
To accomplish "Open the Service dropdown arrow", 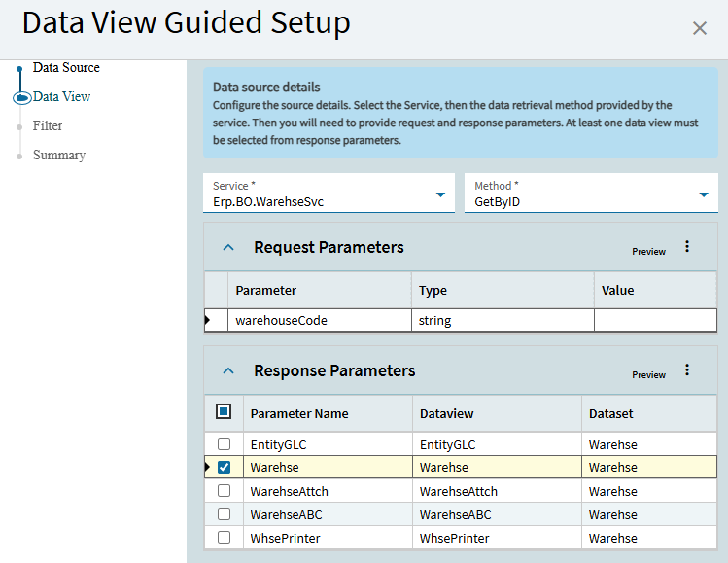I will [x=441, y=194].
